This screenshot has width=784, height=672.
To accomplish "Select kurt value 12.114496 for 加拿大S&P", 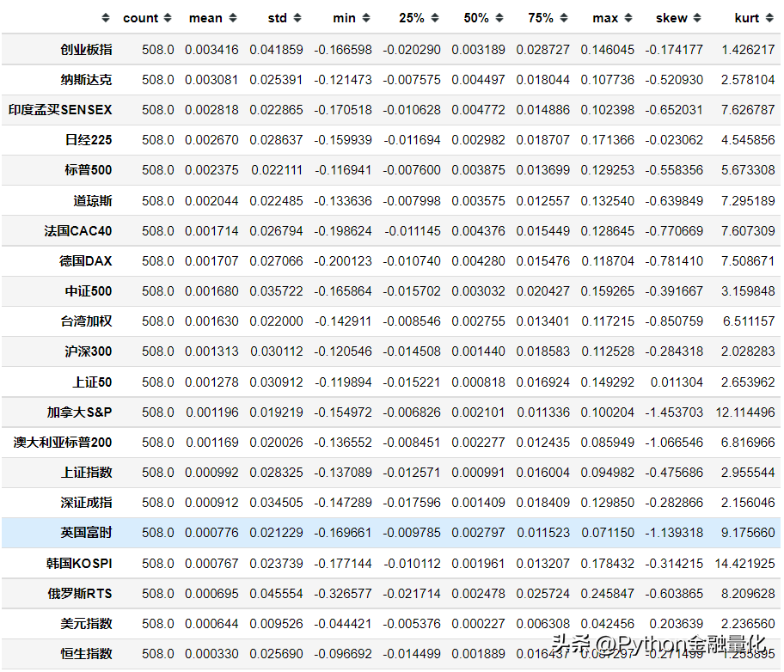I will click(745, 412).
